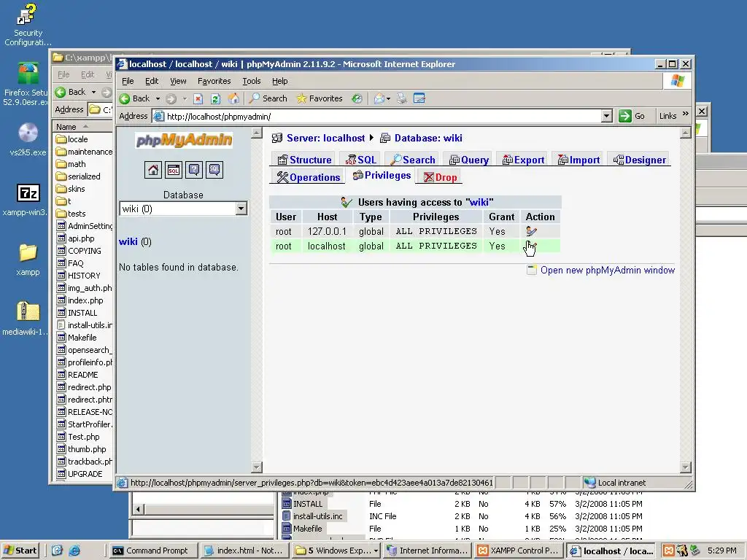Click the Server: localhost breadcrumb link

click(325, 138)
